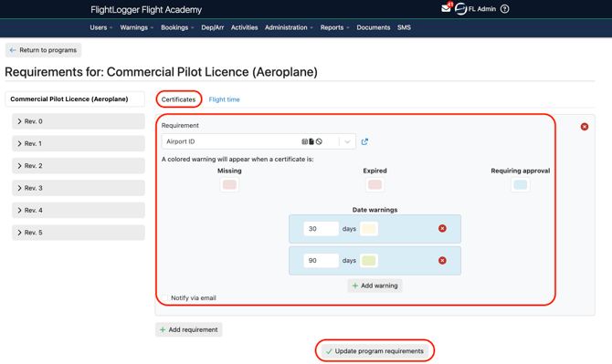The height and width of the screenshot is (364, 612).
Task: Click the Add warning button
Action: [x=375, y=286]
